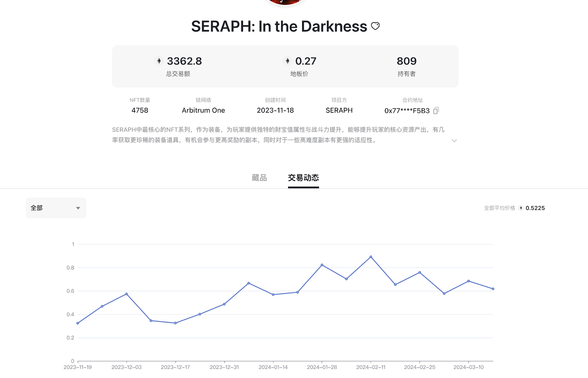Click the holders count 809
This screenshot has width=588, height=378.
[x=406, y=61]
